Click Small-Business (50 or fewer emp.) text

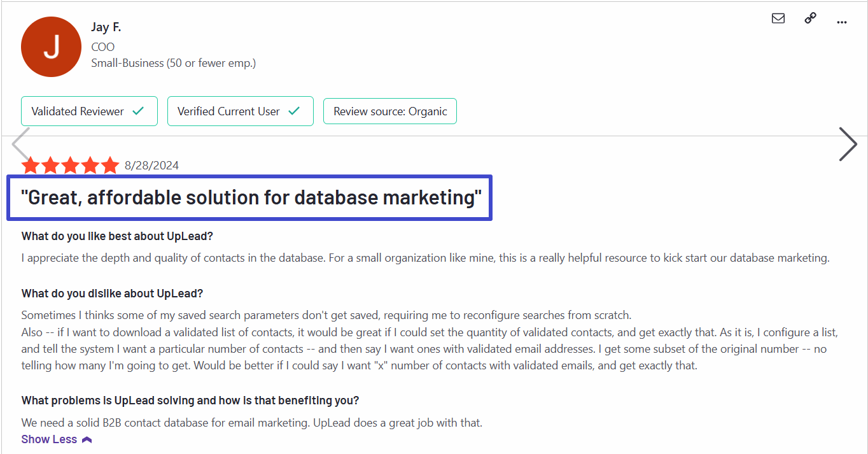[174, 63]
